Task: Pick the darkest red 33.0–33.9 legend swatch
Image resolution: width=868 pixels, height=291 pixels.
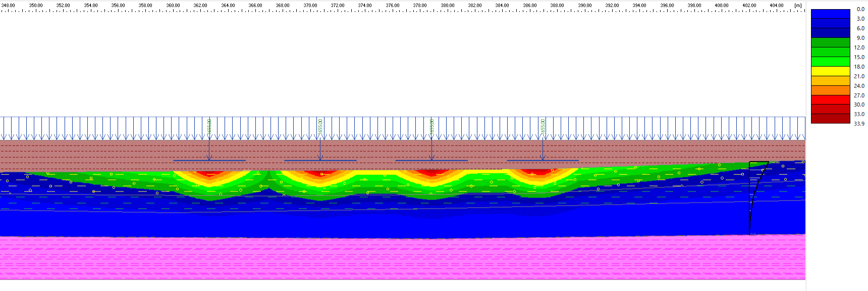Action: (x=830, y=119)
